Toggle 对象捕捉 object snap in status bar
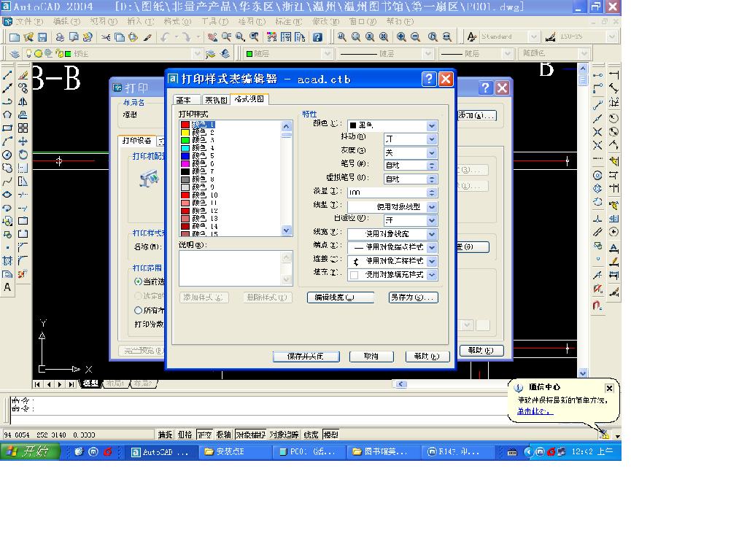This screenshot has height=560, width=747. point(251,435)
